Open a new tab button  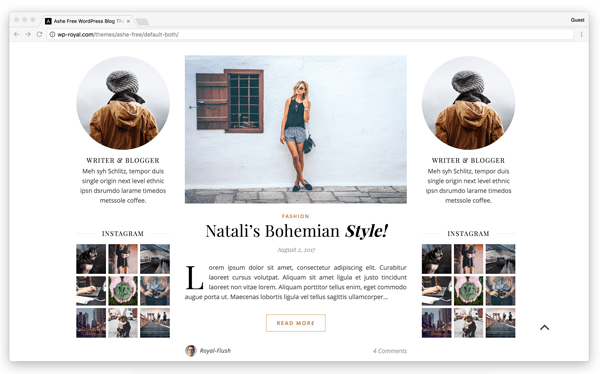point(142,21)
